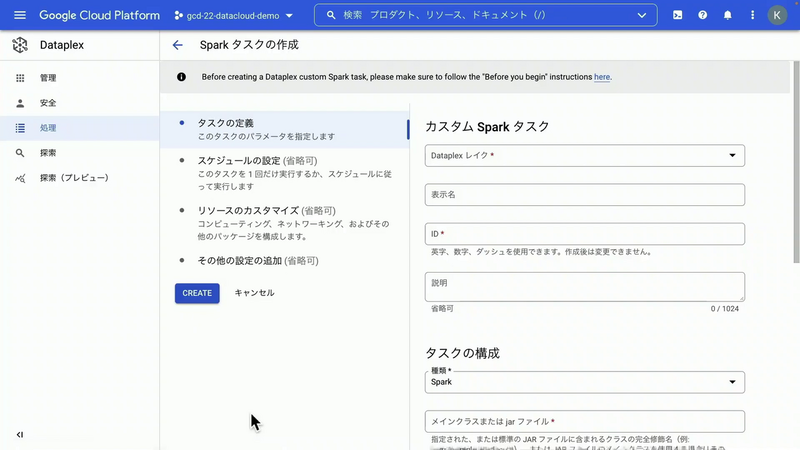
Task: Click the タスクの構成 heading
Action: point(462,353)
